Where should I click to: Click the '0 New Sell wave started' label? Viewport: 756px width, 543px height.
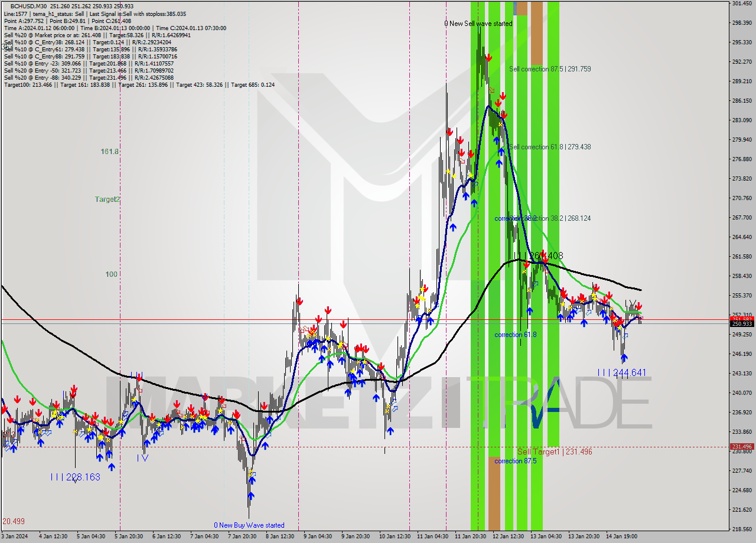click(478, 24)
